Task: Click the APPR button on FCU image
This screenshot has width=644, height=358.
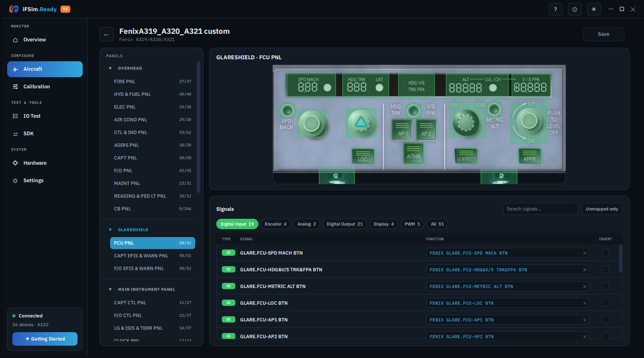Action: point(530,156)
